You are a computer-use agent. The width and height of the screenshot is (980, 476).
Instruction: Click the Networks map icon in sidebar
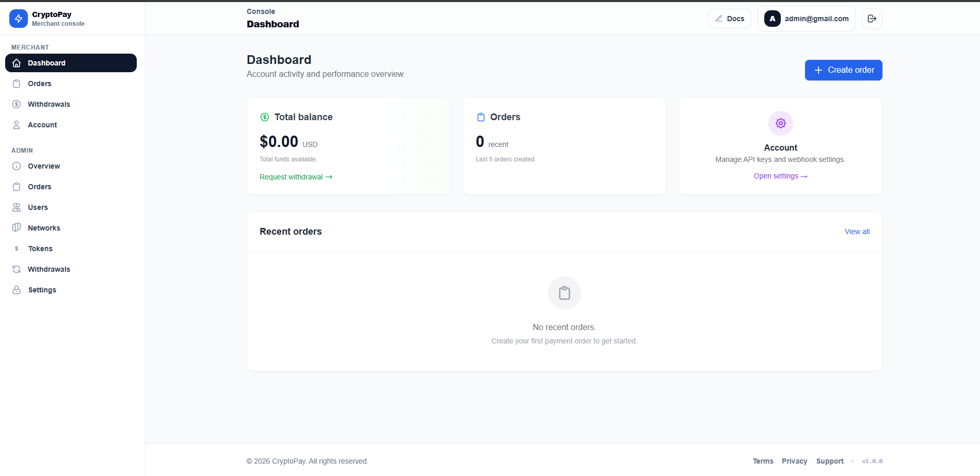click(x=17, y=228)
